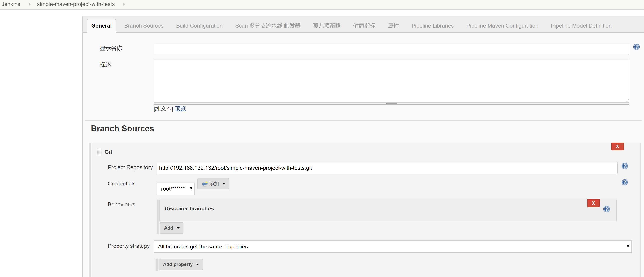
Task: Expand the Add behaviour dropdown button
Action: pos(170,228)
